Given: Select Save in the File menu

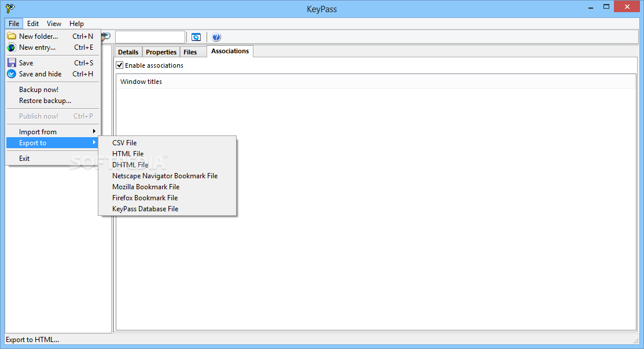Looking at the screenshot, I should click(53, 63).
